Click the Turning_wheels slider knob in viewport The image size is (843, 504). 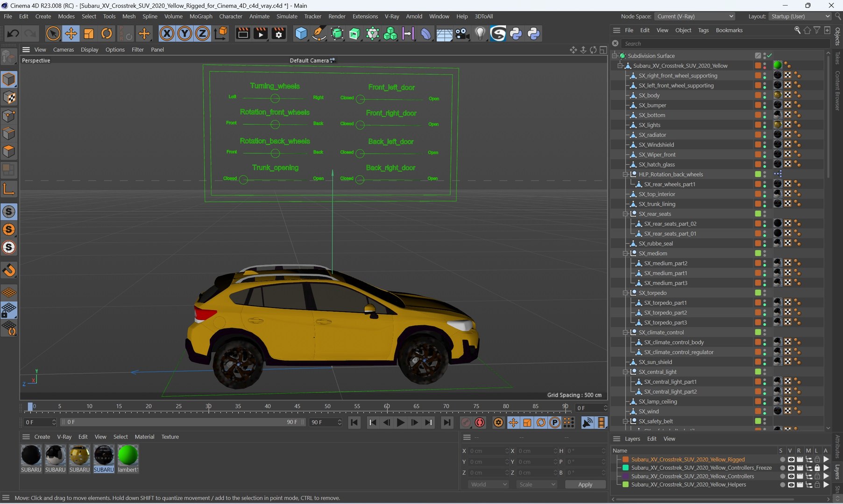click(x=275, y=98)
